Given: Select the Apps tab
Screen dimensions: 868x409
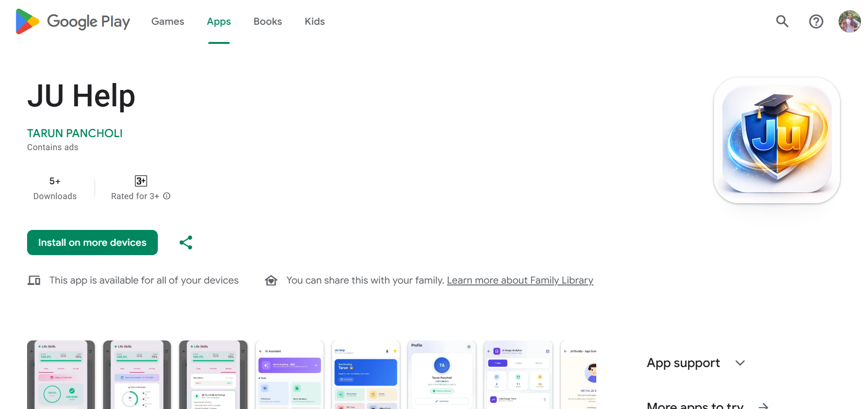Looking at the screenshot, I should pyautogui.click(x=219, y=21).
